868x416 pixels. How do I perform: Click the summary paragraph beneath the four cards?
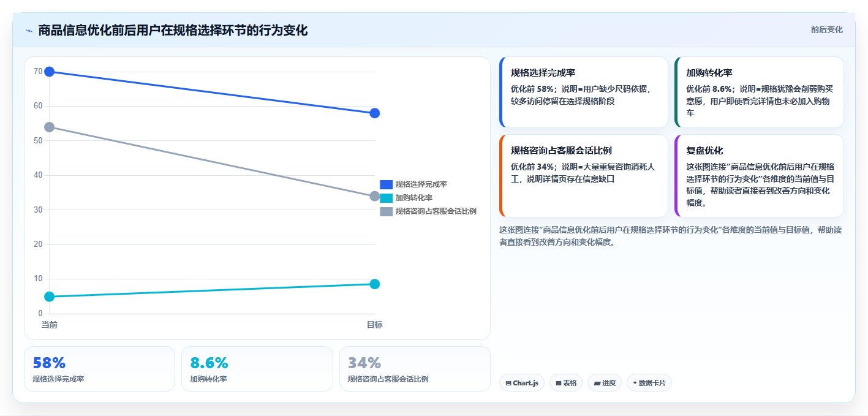(671, 236)
